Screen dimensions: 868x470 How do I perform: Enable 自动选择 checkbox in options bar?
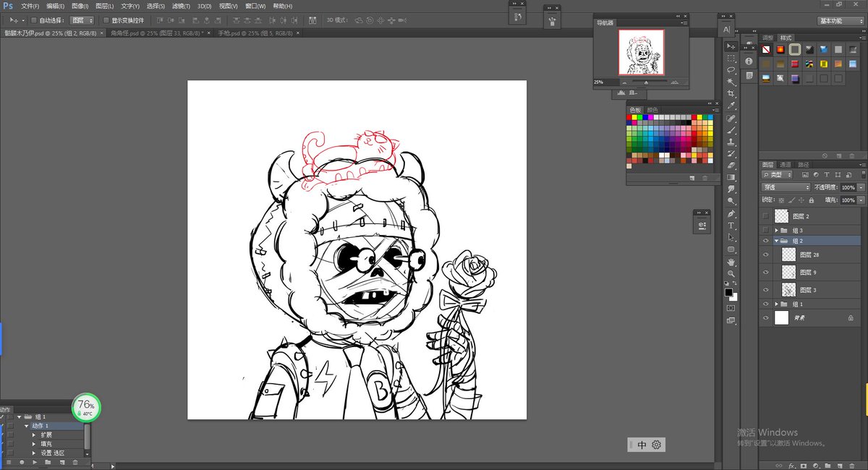34,20
